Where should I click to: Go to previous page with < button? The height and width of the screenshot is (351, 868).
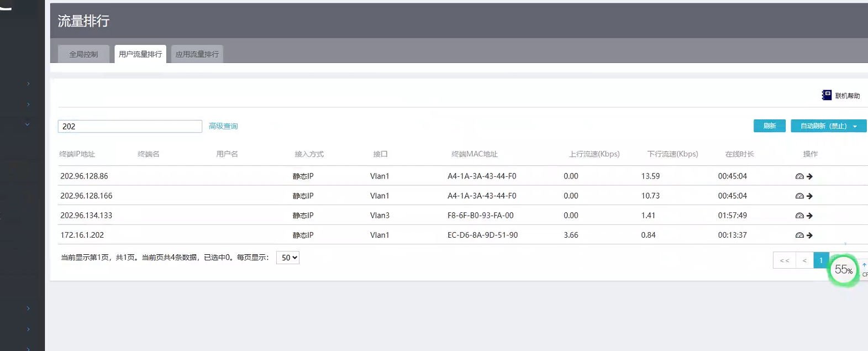804,260
